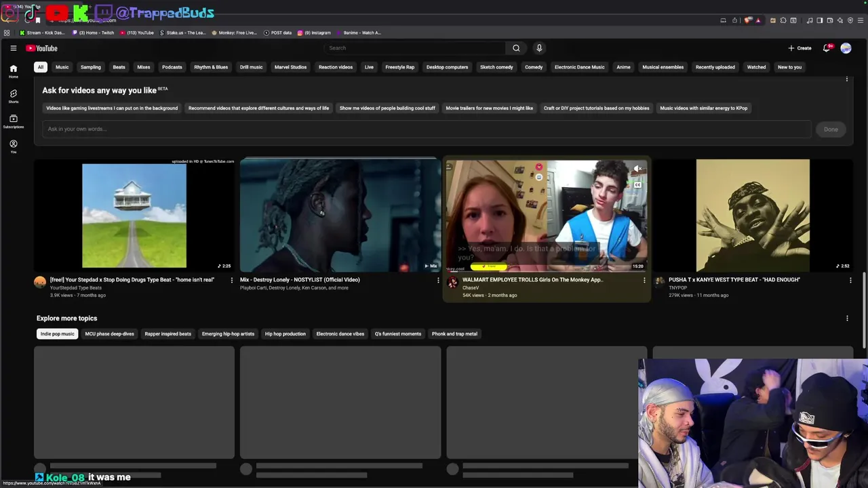Open Stream - Kick Dashboard bookmark
The image size is (868, 488).
(42, 33)
